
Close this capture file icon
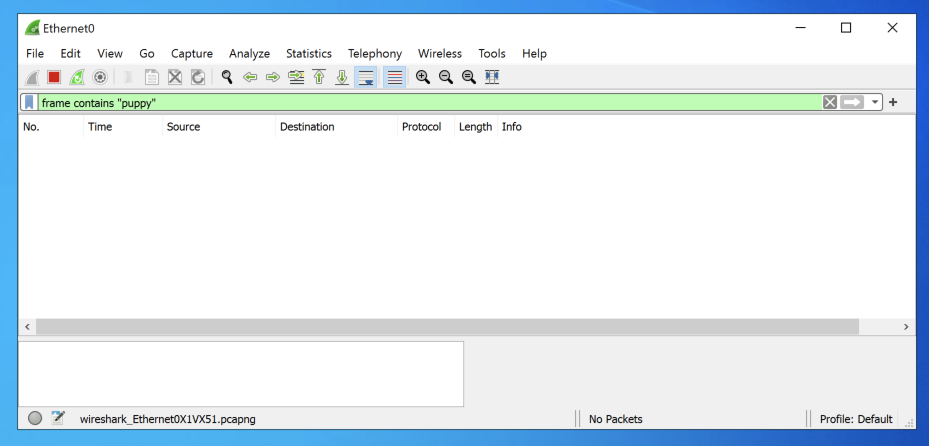[x=175, y=77]
